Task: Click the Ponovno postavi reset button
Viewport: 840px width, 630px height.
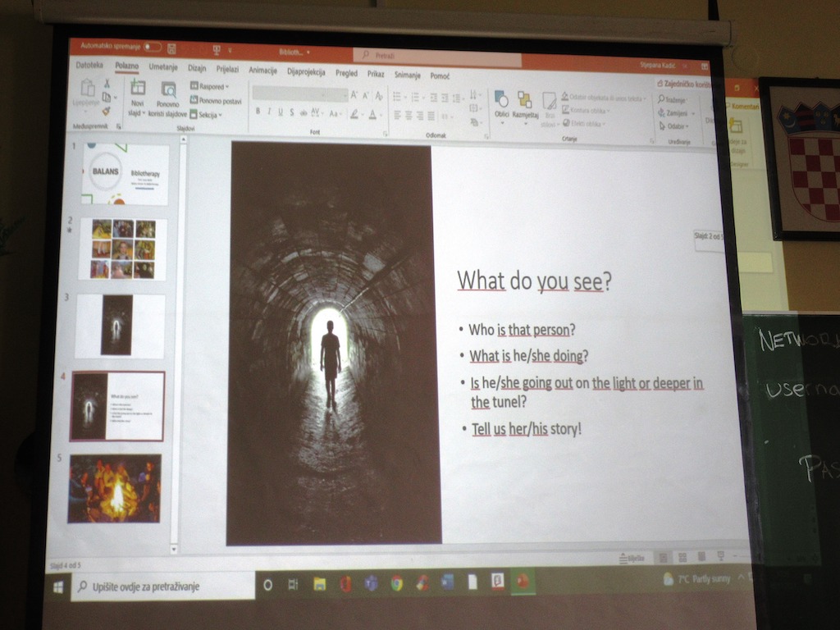Action: tap(216, 100)
